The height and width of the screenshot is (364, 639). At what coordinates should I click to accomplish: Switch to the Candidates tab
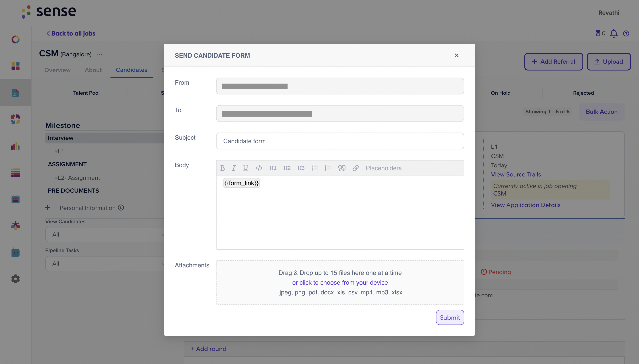click(x=132, y=70)
